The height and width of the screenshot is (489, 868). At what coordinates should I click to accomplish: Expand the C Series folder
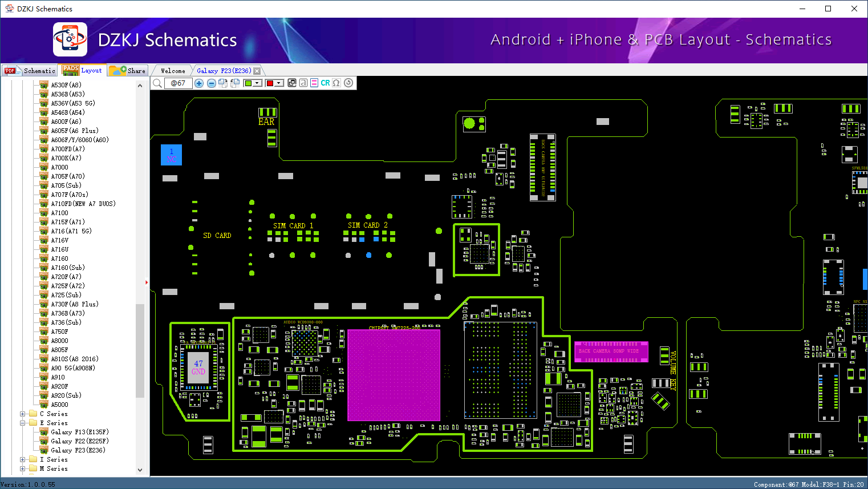tap(23, 414)
